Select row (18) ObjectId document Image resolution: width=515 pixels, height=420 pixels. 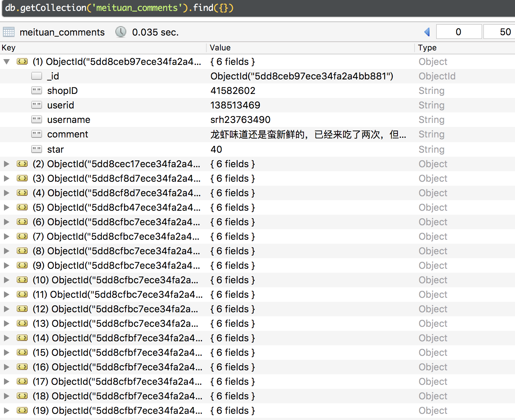(x=257, y=396)
